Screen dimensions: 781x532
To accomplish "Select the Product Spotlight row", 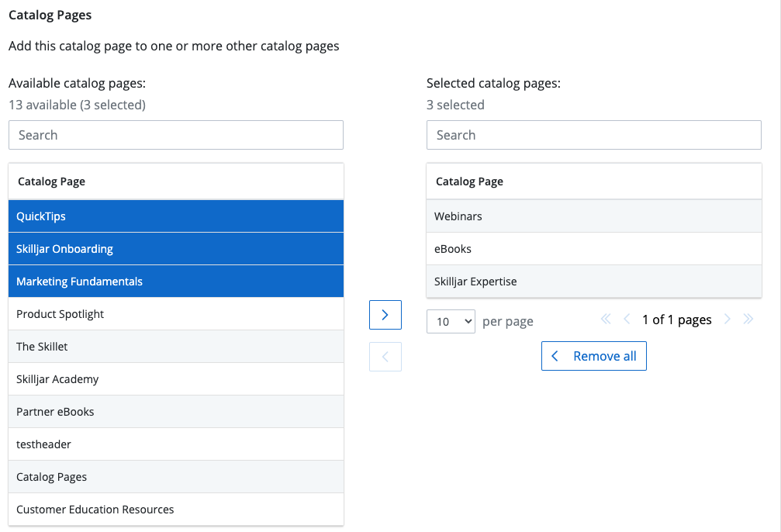I will pyautogui.click(x=176, y=314).
